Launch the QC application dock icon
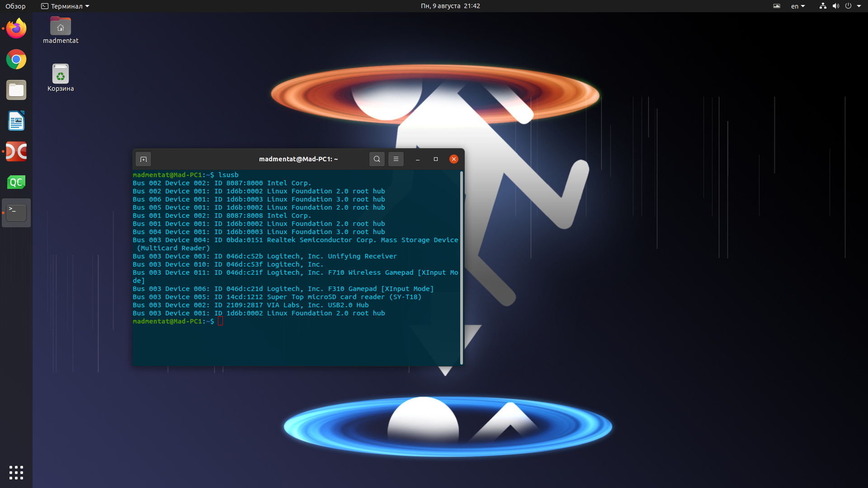 point(16,182)
